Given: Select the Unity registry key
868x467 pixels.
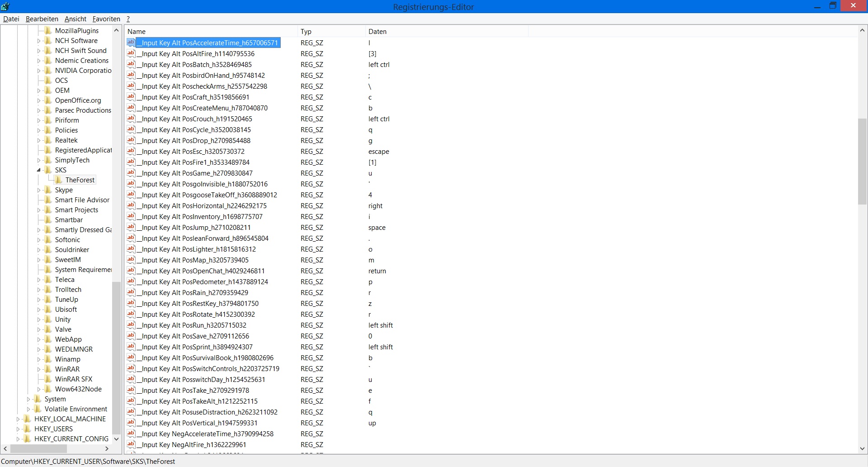Looking at the screenshot, I should 63,319.
